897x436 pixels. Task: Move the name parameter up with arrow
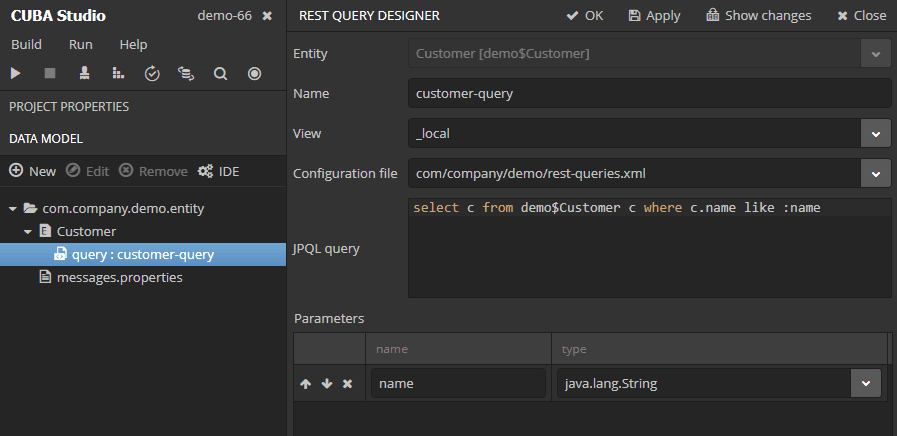(x=305, y=383)
